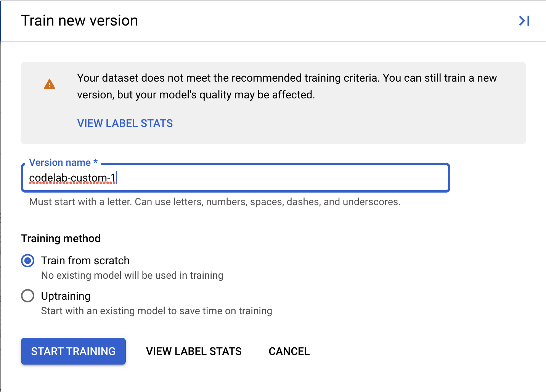
Task: Select the Uptraining radio button
Action: click(x=27, y=296)
